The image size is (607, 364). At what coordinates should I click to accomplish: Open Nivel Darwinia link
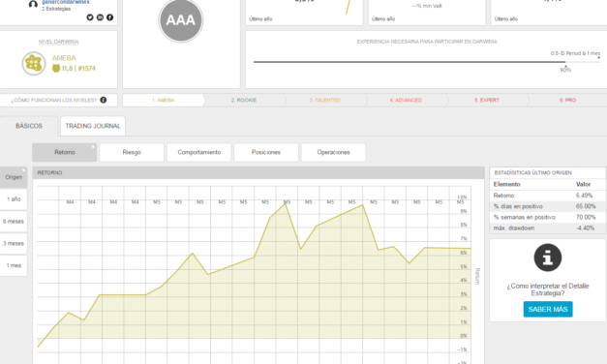(58, 42)
